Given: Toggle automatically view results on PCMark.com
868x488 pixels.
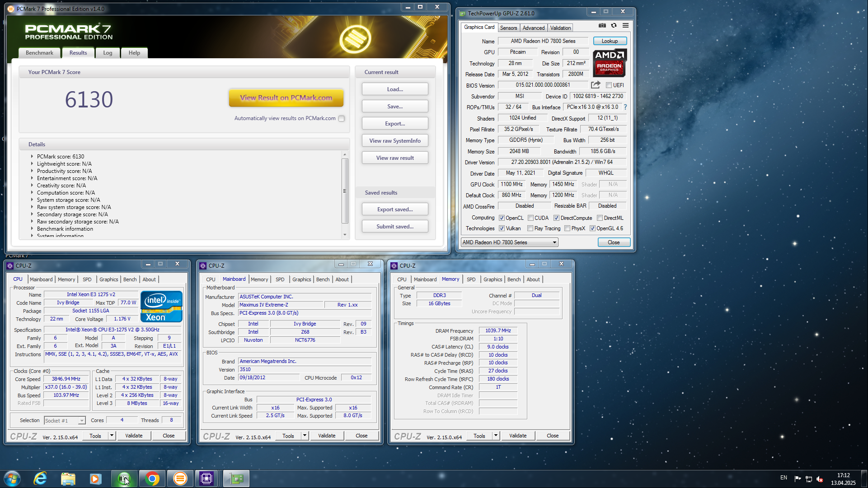Looking at the screenshot, I should point(342,118).
